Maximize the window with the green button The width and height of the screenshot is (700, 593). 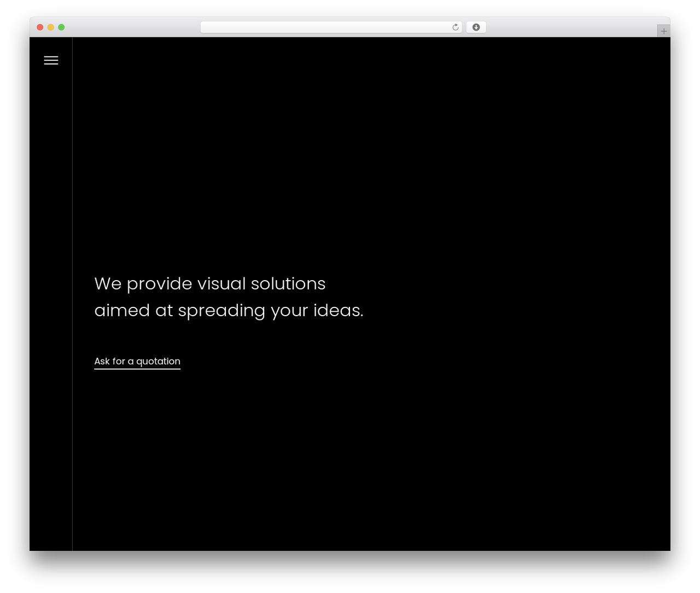pyautogui.click(x=61, y=27)
